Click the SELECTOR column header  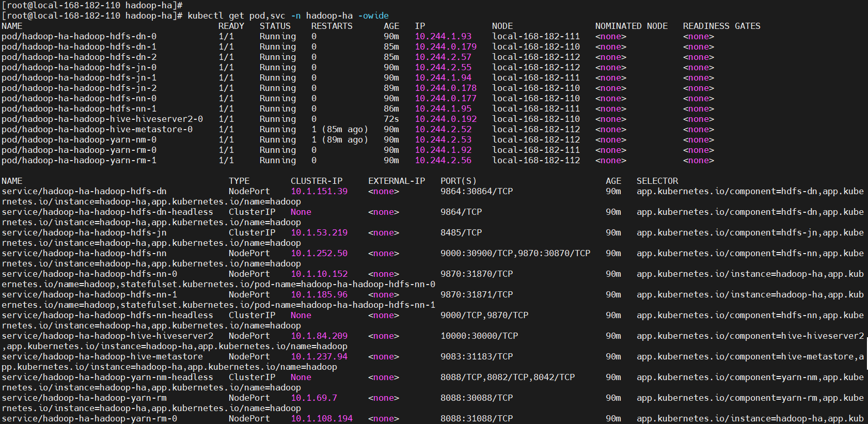(x=657, y=181)
